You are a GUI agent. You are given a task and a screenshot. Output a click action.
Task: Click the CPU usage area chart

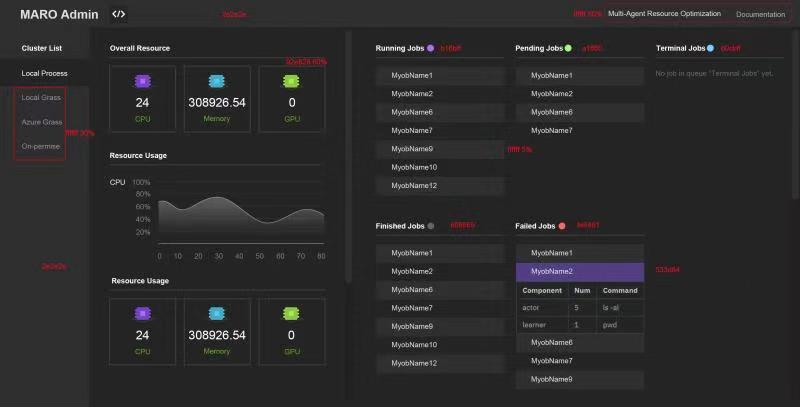pyautogui.click(x=241, y=214)
